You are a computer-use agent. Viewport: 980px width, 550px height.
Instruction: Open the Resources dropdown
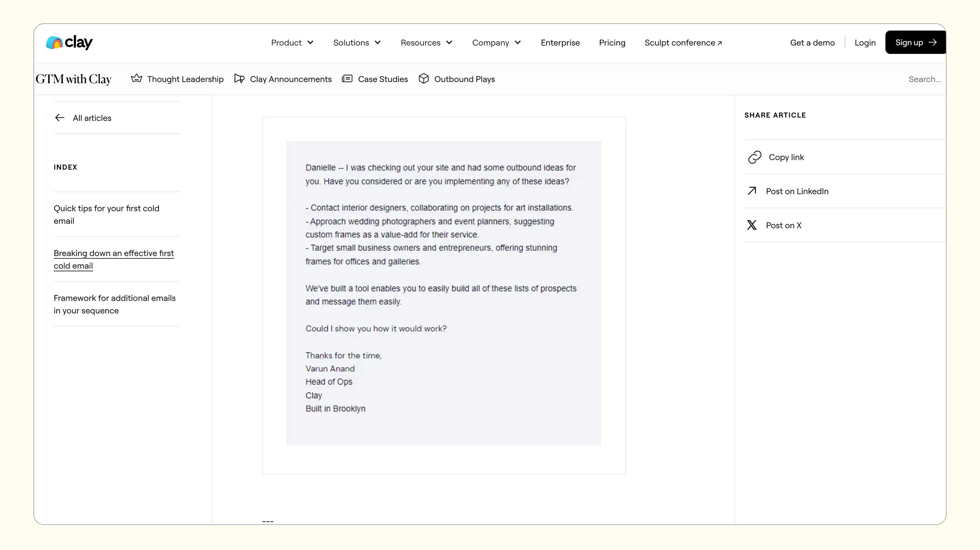click(426, 43)
